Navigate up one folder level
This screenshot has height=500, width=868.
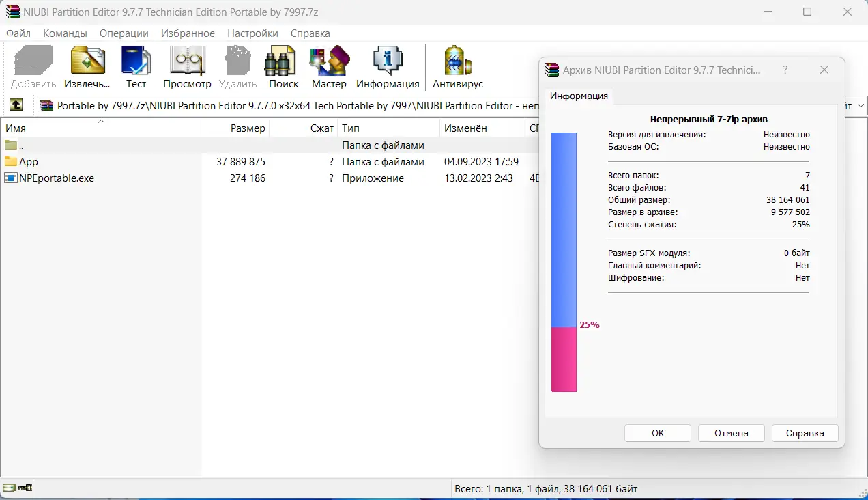[15, 105]
